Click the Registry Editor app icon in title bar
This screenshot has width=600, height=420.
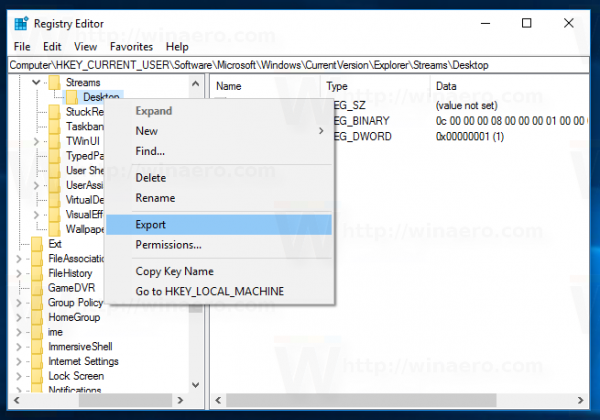coord(19,23)
